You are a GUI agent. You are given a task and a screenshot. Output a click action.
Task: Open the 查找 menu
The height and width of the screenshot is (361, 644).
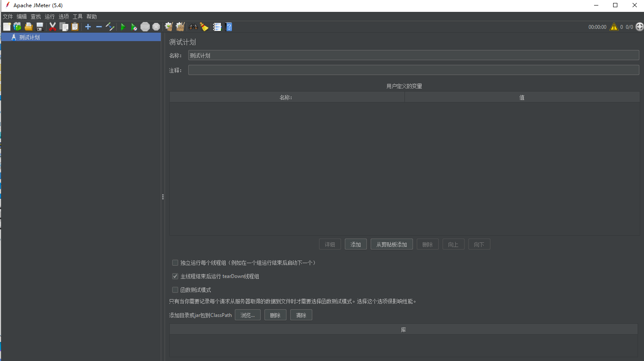(36, 17)
